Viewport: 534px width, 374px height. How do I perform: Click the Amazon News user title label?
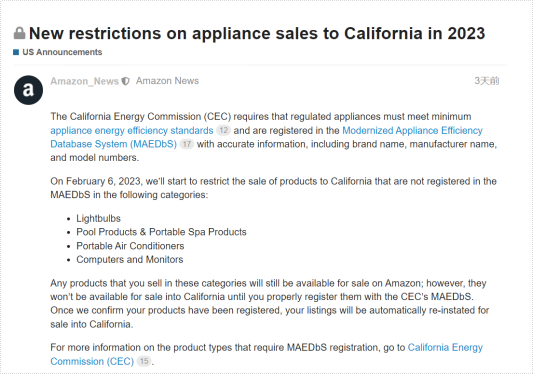167,81
